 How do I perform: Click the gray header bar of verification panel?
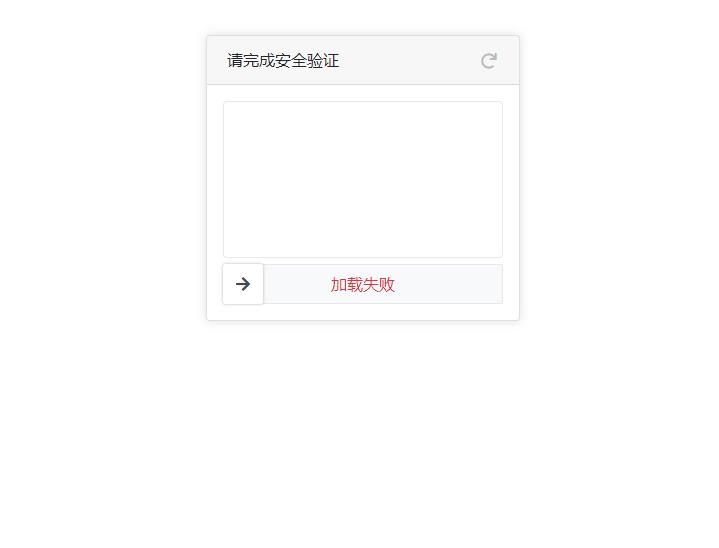[x=363, y=60]
